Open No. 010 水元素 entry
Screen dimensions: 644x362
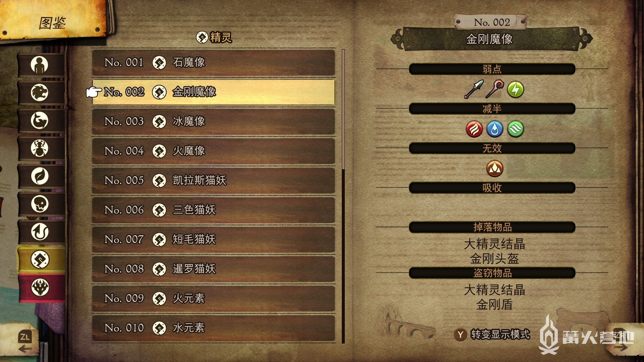[x=214, y=328]
